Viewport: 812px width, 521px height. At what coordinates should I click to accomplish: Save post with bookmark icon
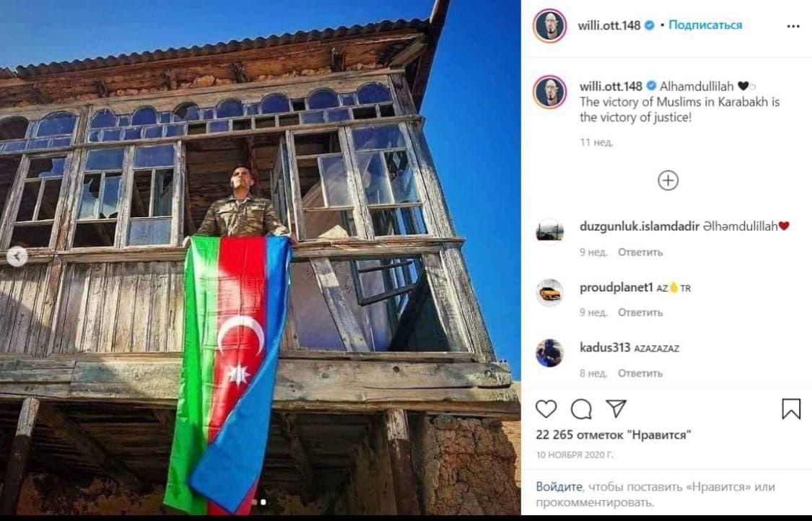[791, 408]
